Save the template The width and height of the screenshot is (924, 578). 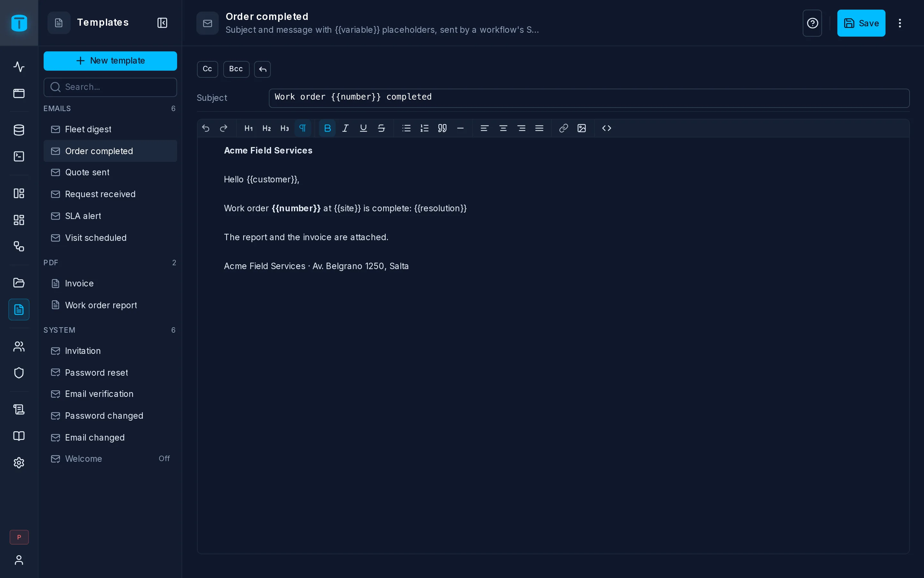pyautogui.click(x=861, y=23)
